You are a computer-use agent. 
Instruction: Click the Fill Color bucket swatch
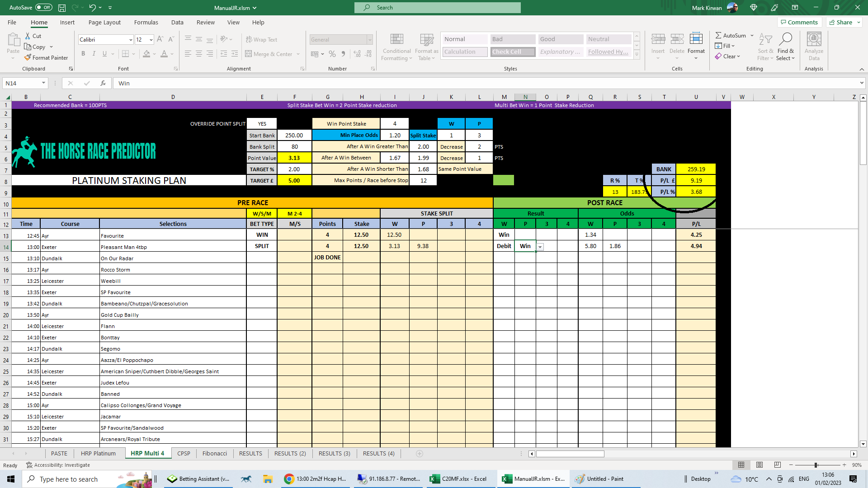point(146,54)
